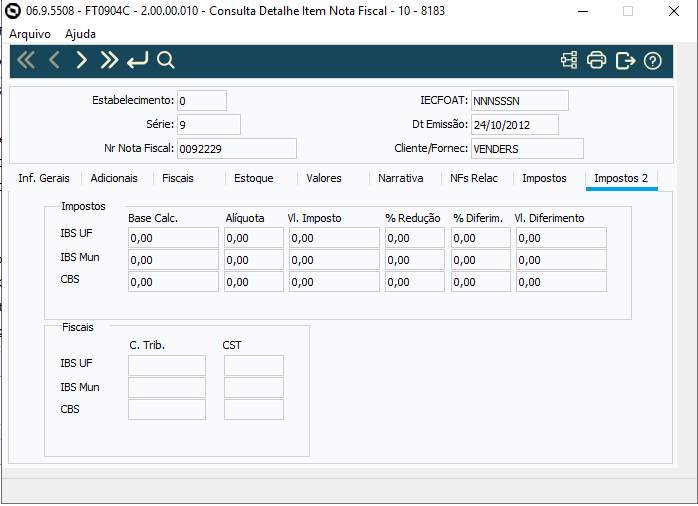Click CBS Vl. Imposto field

click(x=334, y=282)
